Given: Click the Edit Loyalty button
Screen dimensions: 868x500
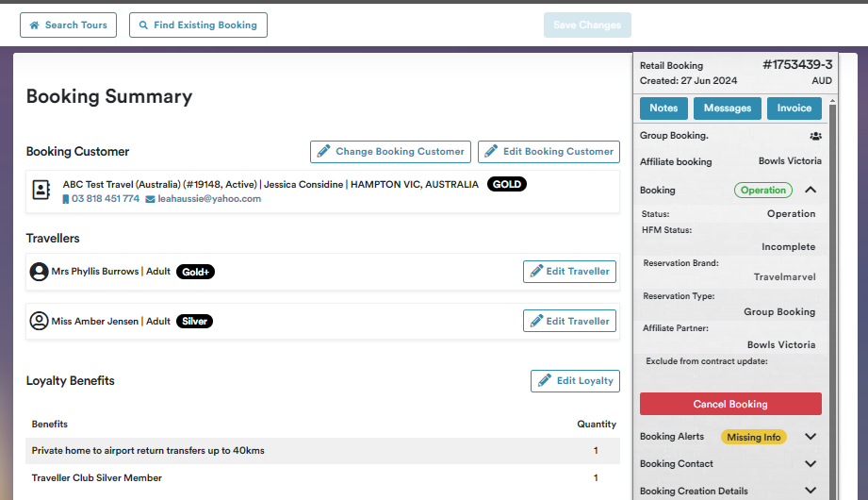Looking at the screenshot, I should (575, 381).
